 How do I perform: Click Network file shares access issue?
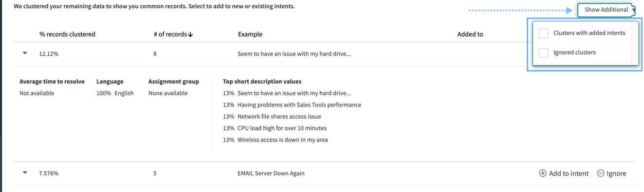[x=279, y=116]
